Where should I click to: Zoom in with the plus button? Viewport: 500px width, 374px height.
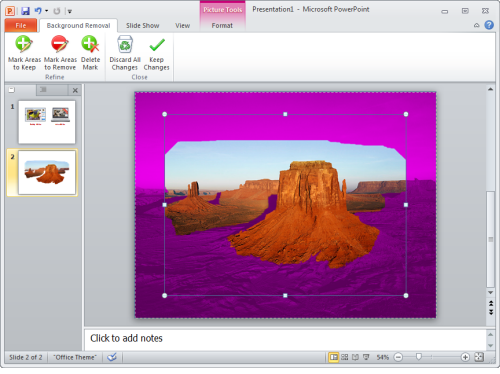pos(465,357)
